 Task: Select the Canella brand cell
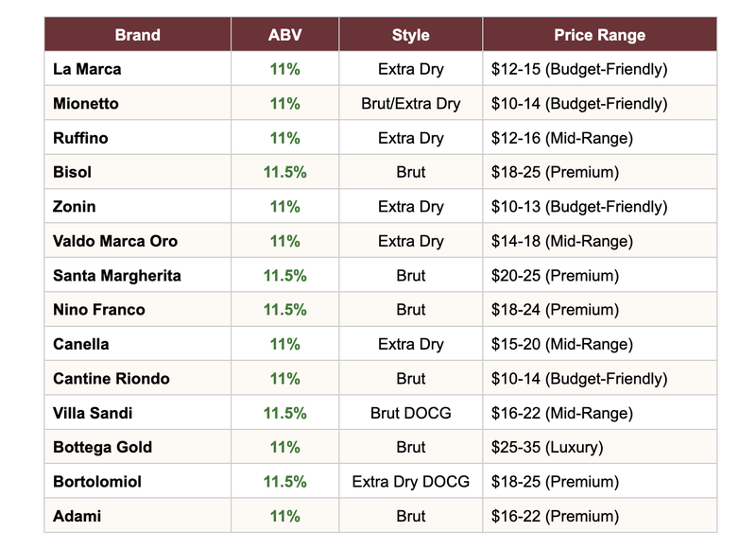[x=81, y=344]
